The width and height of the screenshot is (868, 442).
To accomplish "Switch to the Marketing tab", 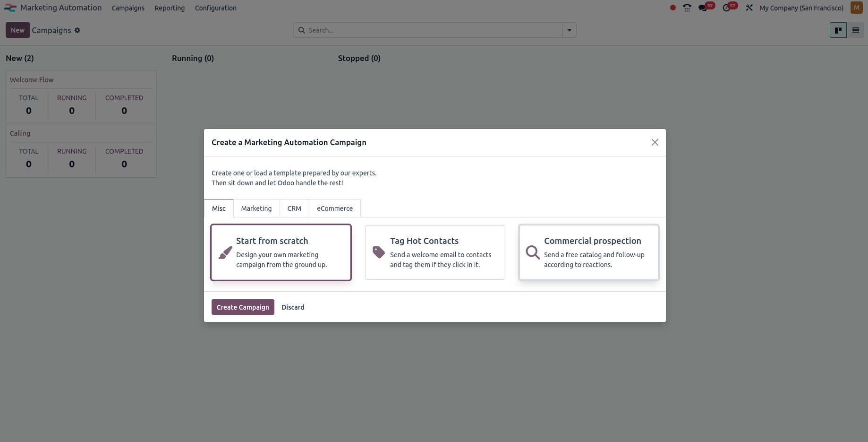I will [x=256, y=208].
